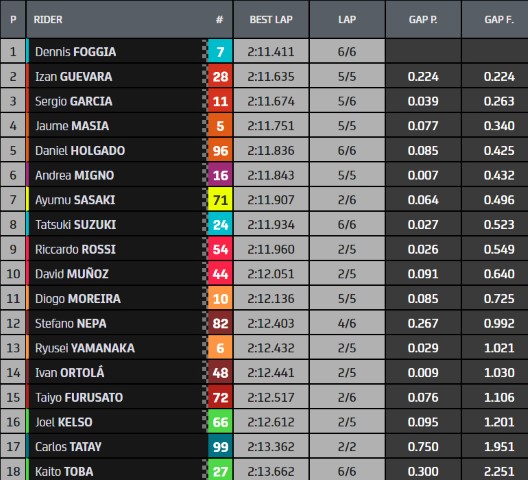Viewport: 528px width, 480px height.
Task: Sort by the RIDER column header
Action: point(48,20)
